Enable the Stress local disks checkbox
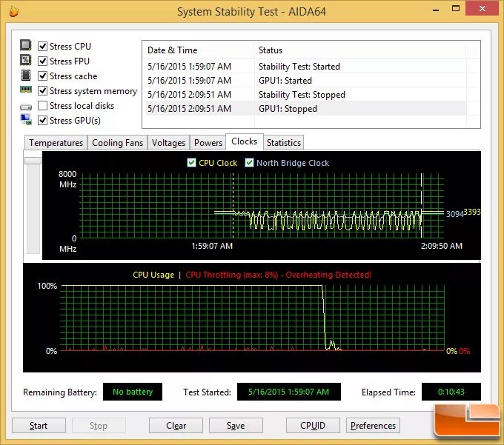The width and height of the screenshot is (504, 445). pos(42,106)
